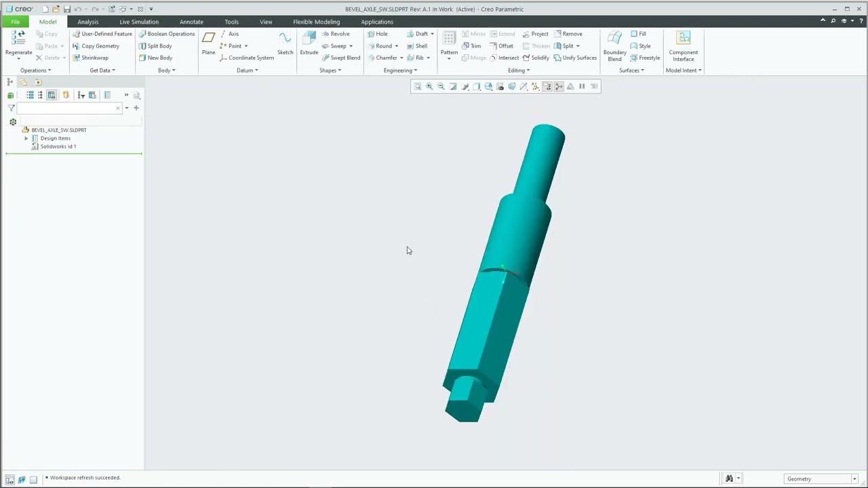The image size is (868, 488).
Task: Click User-Defined Feature button
Action: click(x=102, y=34)
